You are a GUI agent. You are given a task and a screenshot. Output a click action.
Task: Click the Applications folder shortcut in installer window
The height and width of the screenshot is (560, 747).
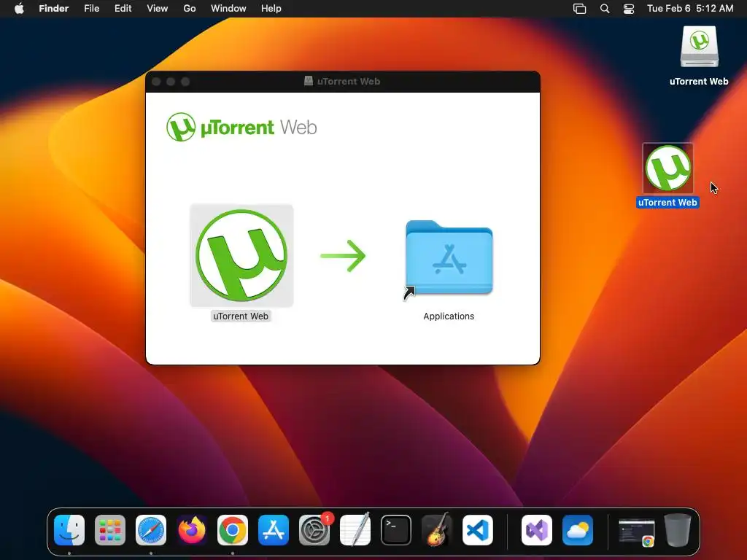tap(449, 259)
